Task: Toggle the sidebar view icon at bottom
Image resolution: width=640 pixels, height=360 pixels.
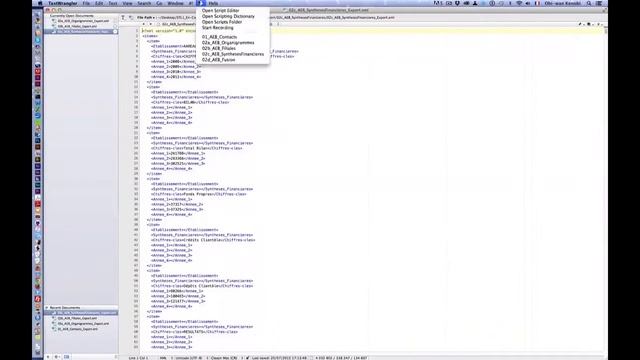Action: (x=67, y=357)
